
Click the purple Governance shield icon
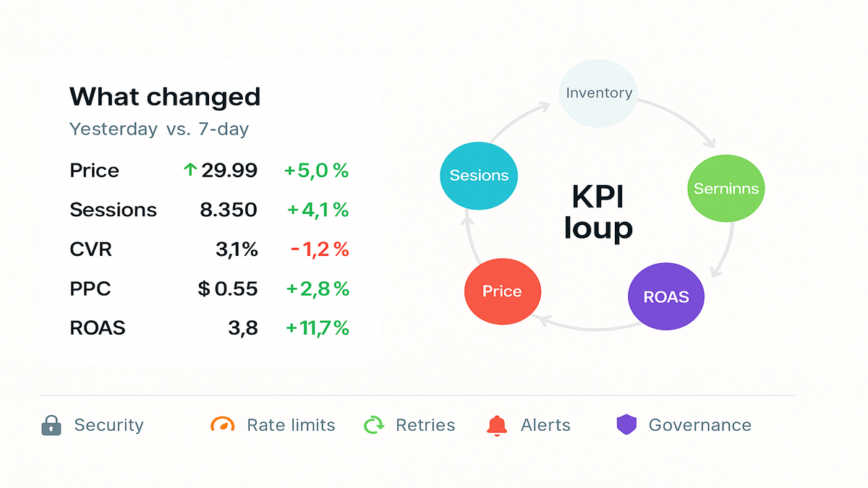point(626,424)
